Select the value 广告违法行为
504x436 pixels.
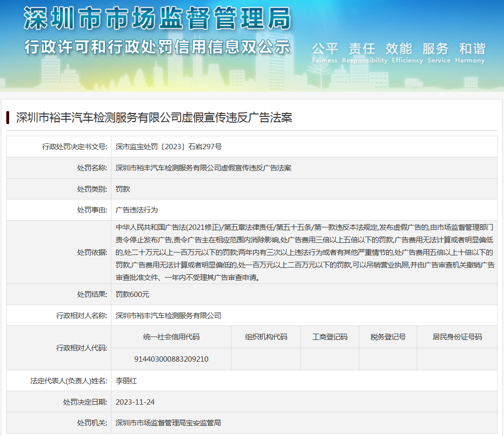coord(136,210)
